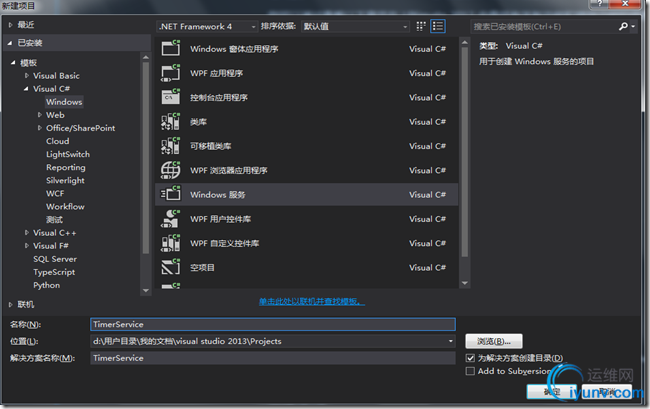Select the TypeScript category
Screen dimensions: 650x409
pyautogui.click(x=54, y=272)
